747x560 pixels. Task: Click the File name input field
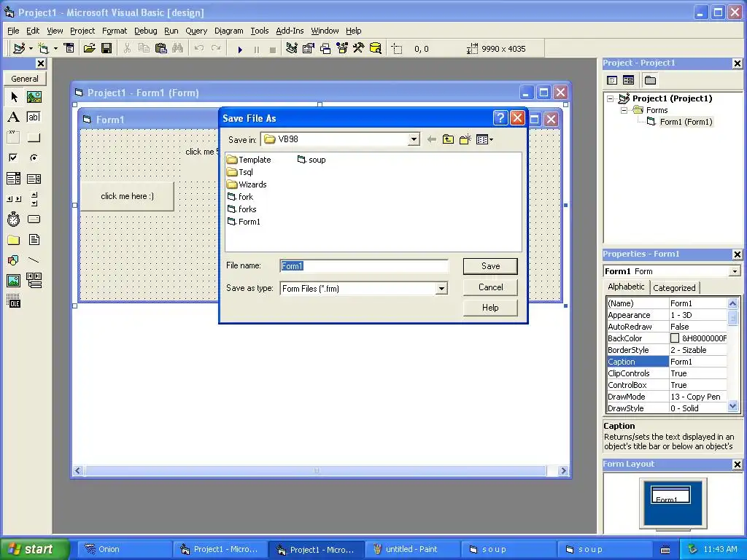pos(364,266)
